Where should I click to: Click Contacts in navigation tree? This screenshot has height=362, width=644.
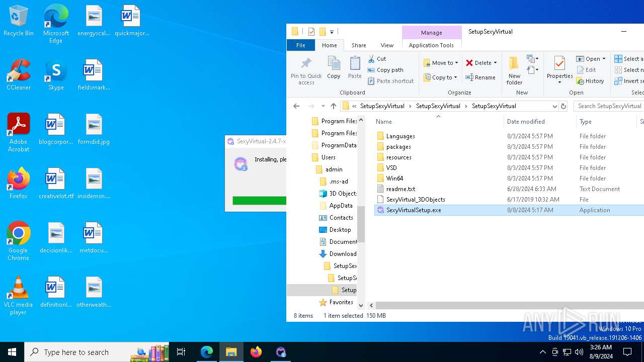(341, 218)
